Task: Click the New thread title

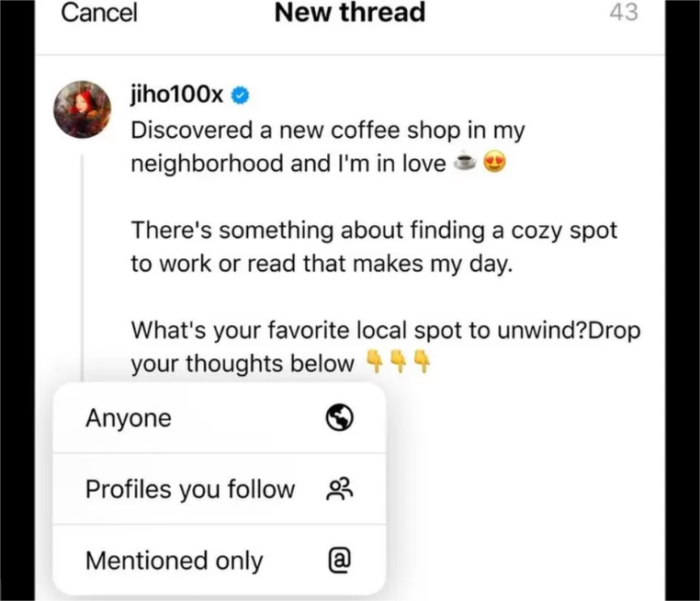Action: 350,13
